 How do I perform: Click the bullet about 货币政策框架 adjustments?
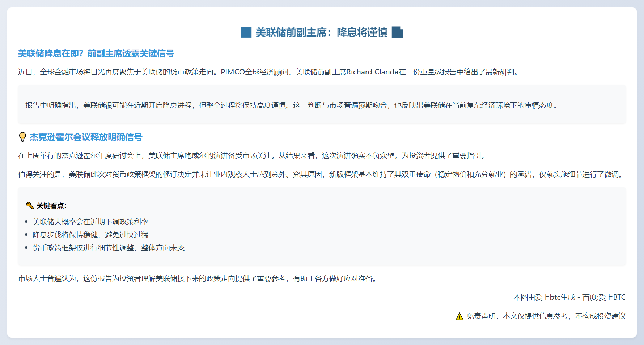(109, 248)
